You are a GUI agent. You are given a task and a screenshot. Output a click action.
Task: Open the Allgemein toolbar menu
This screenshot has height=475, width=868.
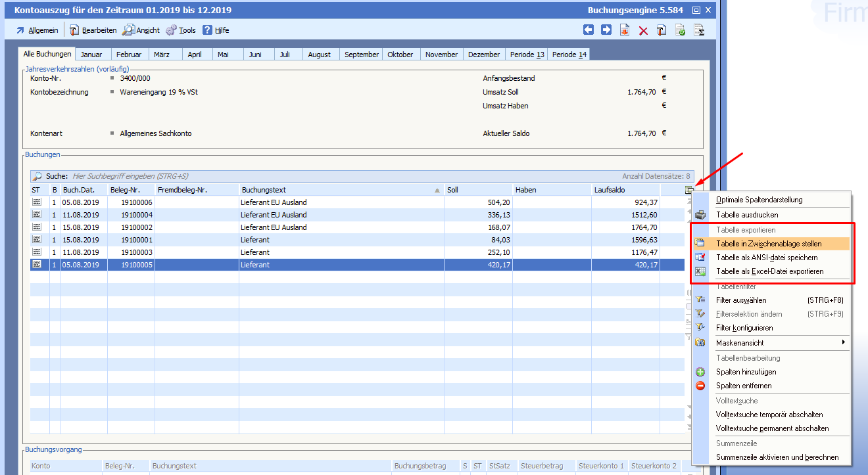click(37, 30)
